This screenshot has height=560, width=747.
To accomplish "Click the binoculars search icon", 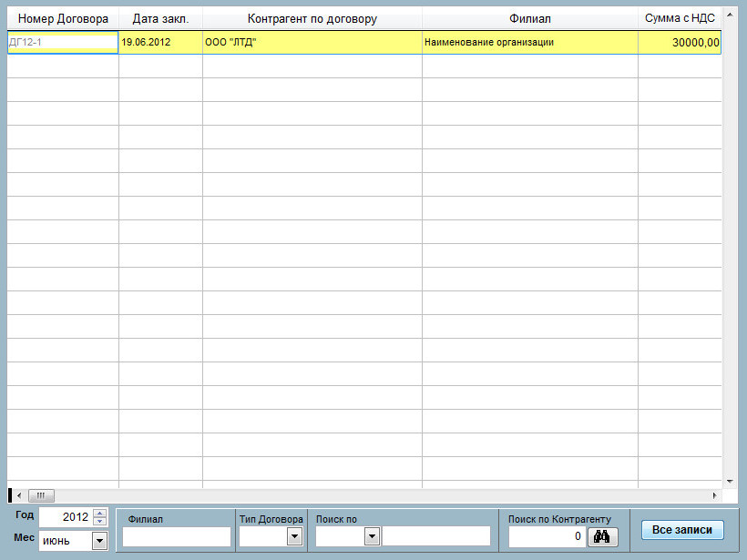I will tap(603, 537).
